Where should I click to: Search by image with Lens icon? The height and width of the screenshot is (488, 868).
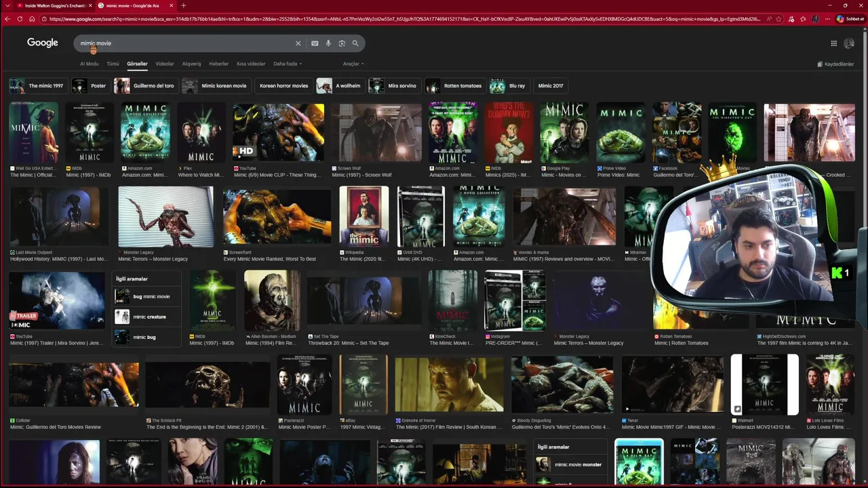(x=342, y=43)
